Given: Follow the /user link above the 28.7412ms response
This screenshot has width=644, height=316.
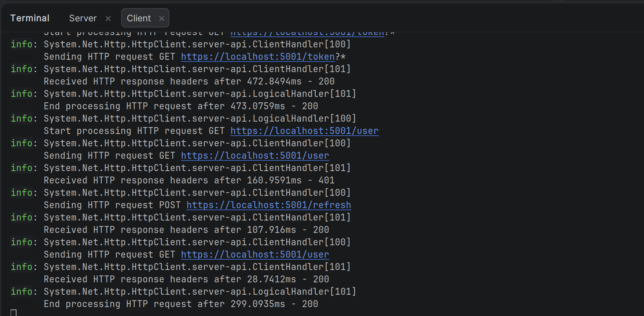Looking at the screenshot, I should pyautogui.click(x=255, y=255).
